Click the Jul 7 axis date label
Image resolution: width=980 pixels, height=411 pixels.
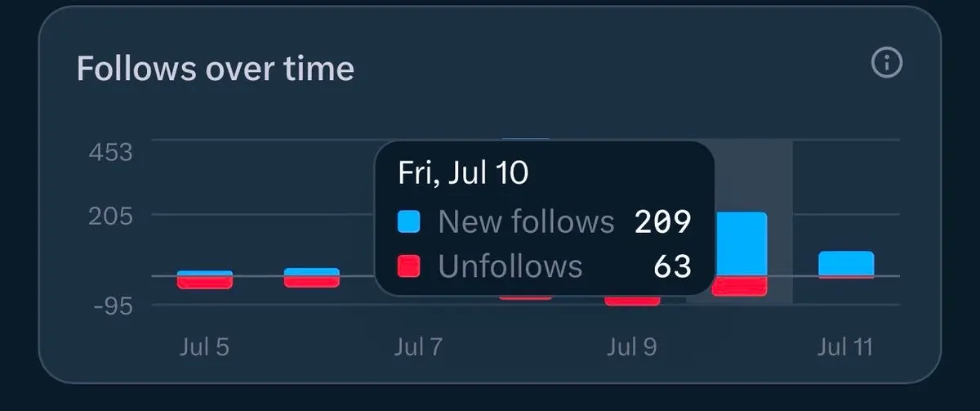(418, 347)
